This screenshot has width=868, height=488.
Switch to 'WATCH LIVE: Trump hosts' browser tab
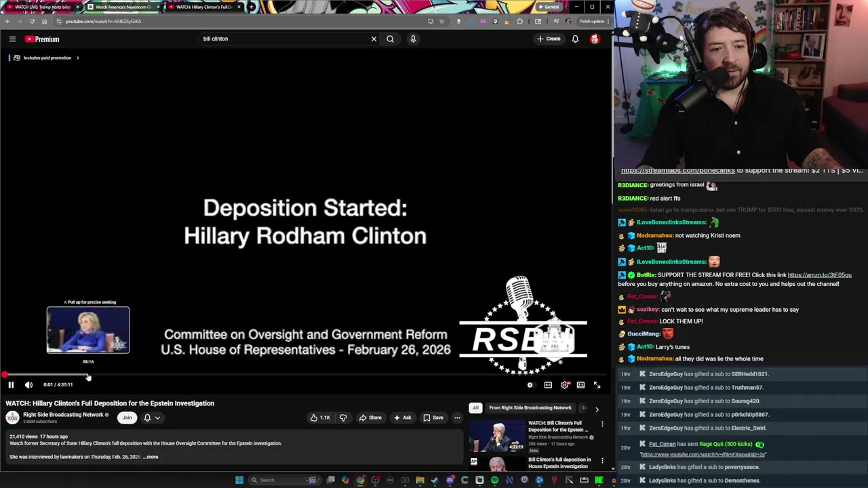43,7
